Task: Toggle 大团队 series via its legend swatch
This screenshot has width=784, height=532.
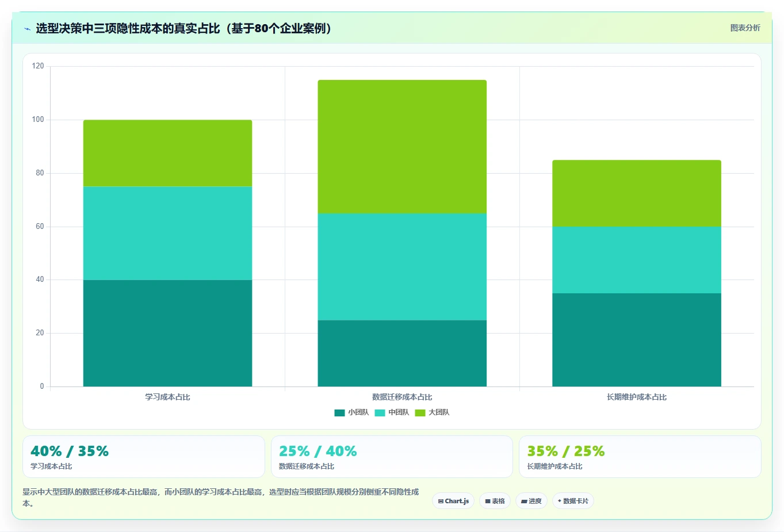Action: [420, 412]
